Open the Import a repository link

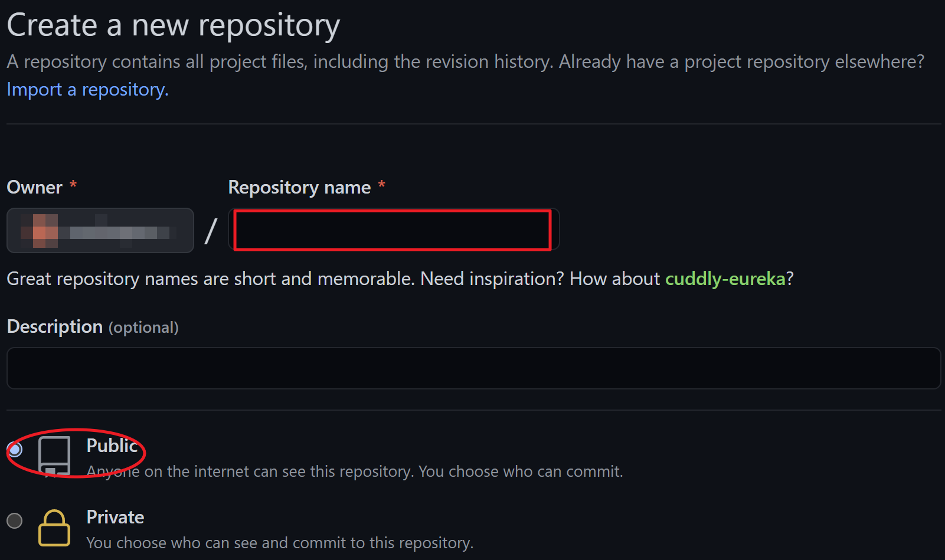(x=88, y=89)
